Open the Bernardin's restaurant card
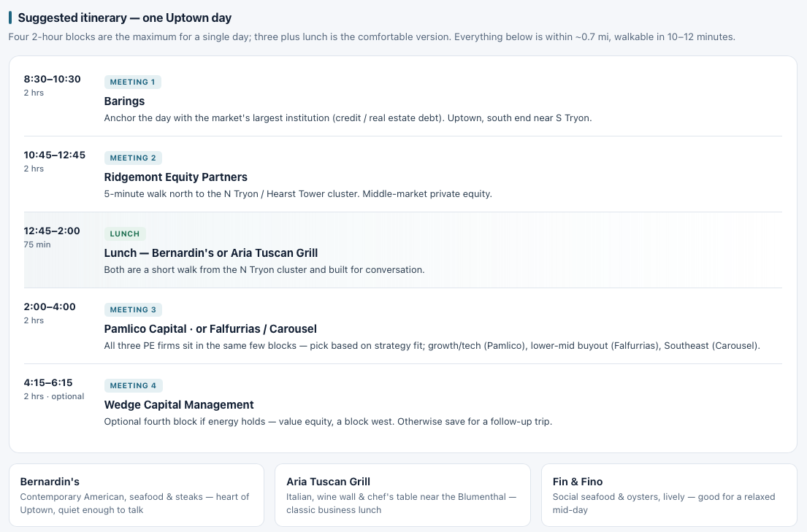Screen dimensions: 807x532 point(137,495)
